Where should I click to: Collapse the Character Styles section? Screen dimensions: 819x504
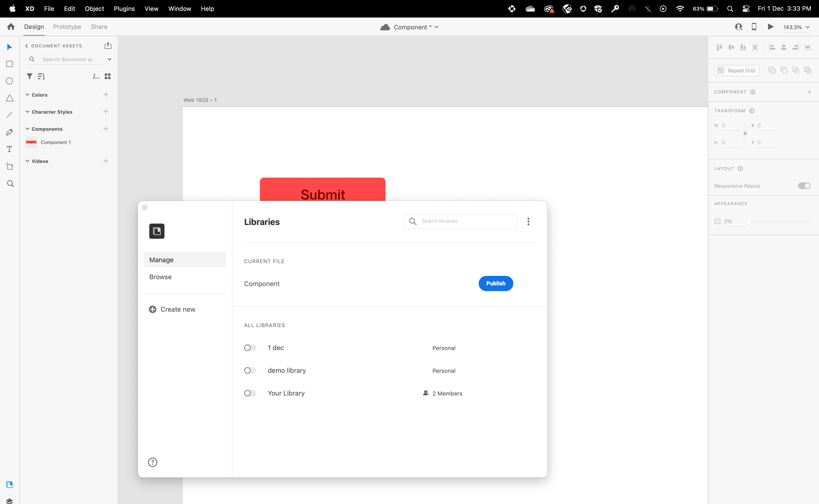(28, 112)
